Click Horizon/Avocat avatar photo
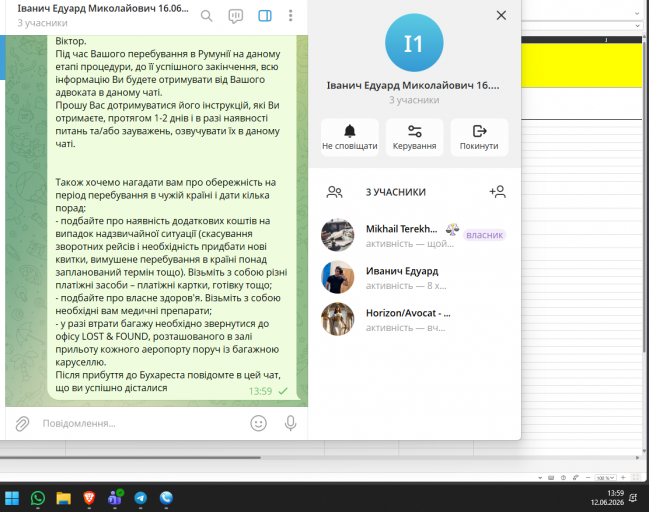The image size is (649, 512). click(337, 319)
